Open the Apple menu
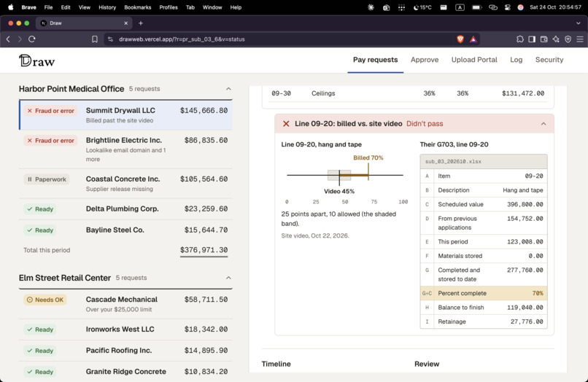The width and height of the screenshot is (588, 382). coord(10,7)
